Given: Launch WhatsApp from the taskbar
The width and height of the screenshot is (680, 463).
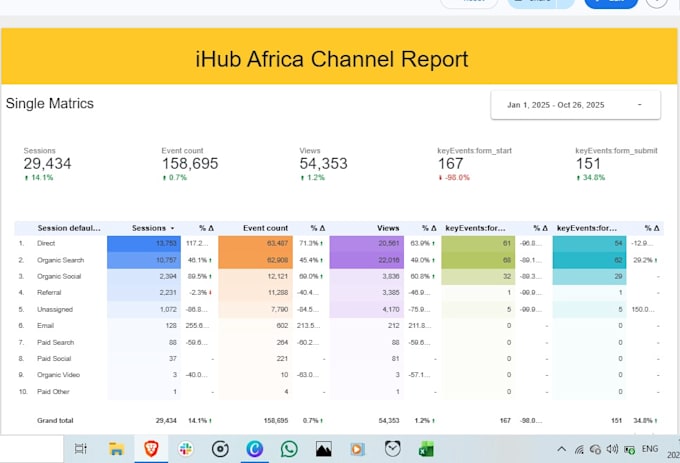Looking at the screenshot, I should [289, 449].
